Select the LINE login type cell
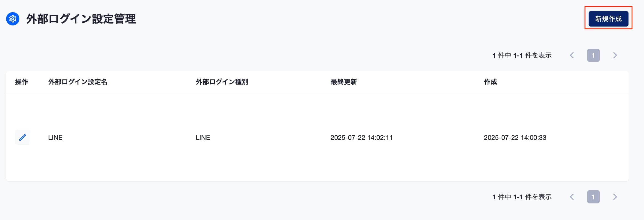 point(203,137)
